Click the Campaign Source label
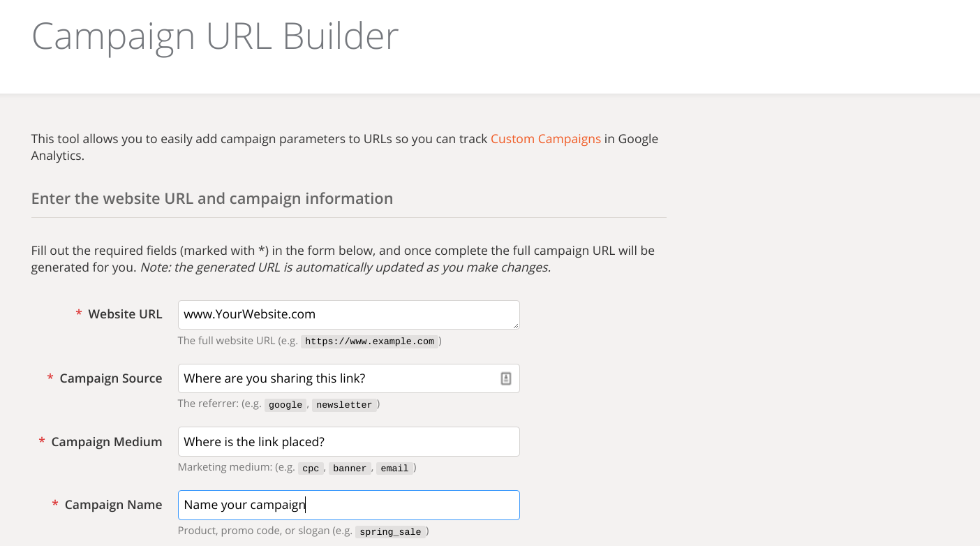The image size is (980, 546). tap(110, 378)
